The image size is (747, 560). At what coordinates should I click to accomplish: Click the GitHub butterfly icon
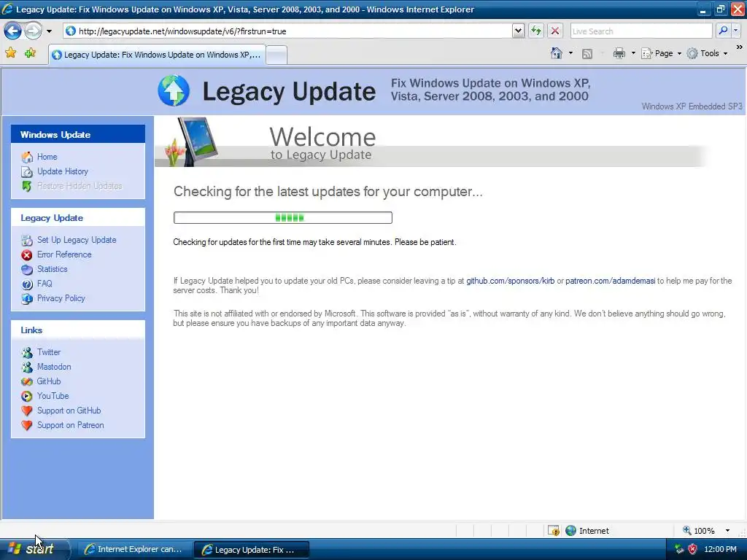click(27, 382)
